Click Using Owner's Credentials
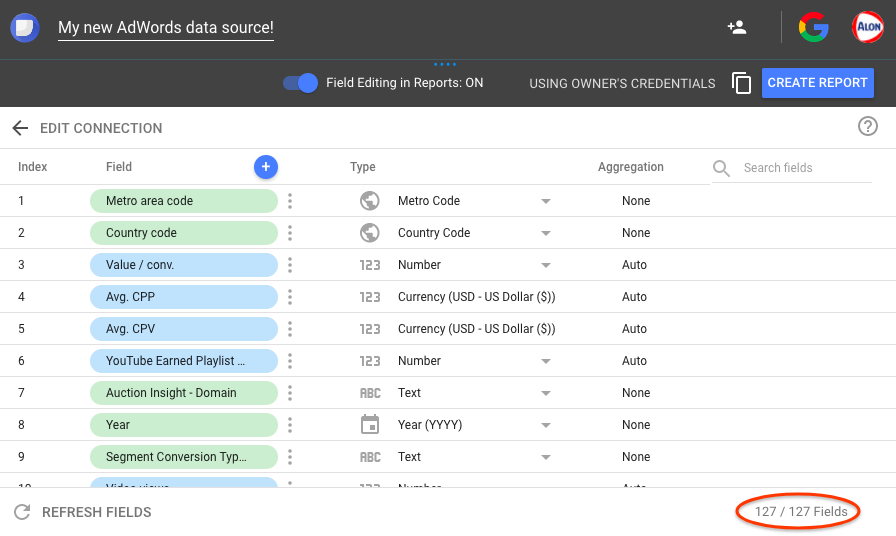The width and height of the screenshot is (896, 536). point(622,83)
